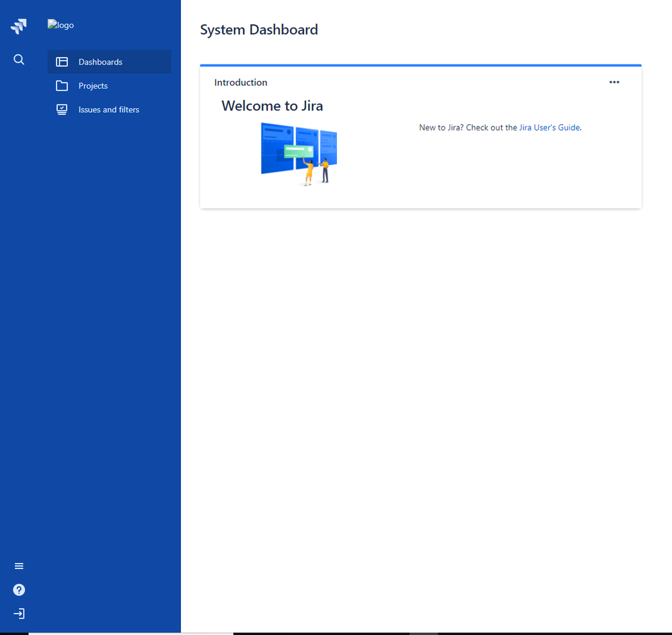
Task: Click the Issues and filters icon
Action: coord(62,110)
